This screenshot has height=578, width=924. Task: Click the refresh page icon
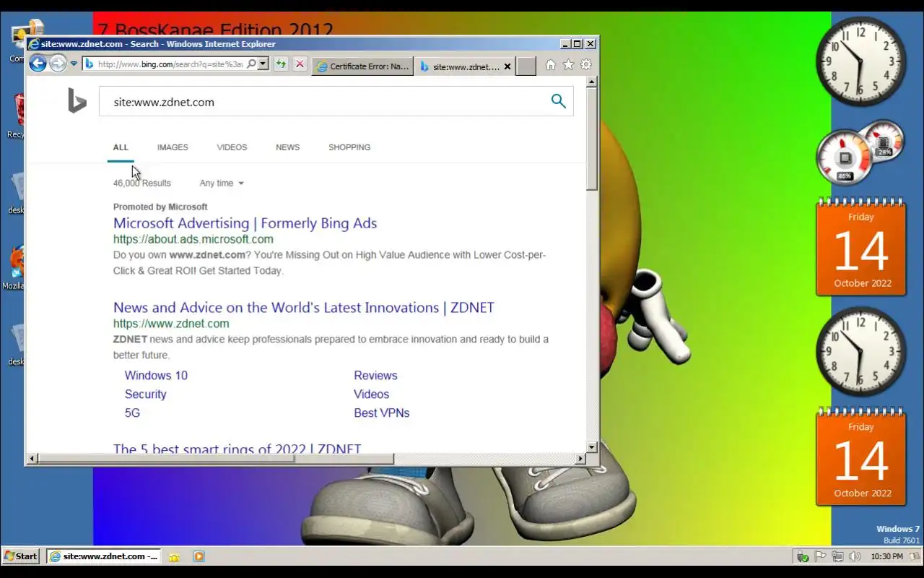(281, 64)
